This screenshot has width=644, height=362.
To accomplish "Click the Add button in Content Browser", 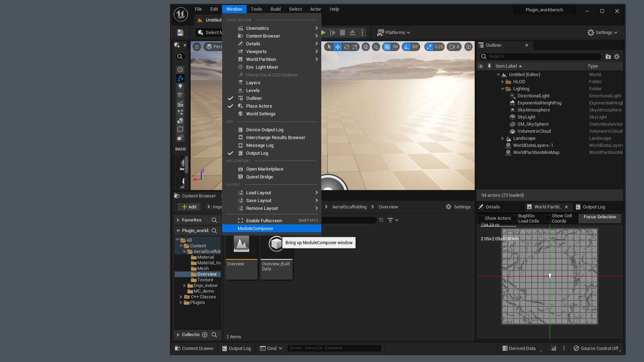I will [189, 207].
